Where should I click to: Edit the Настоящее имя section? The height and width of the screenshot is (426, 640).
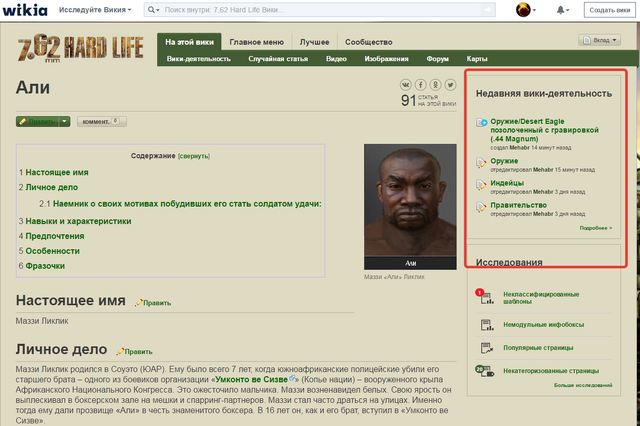153,303
